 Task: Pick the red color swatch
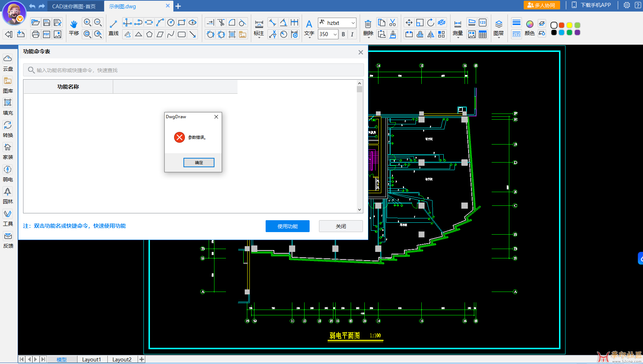[562, 25]
